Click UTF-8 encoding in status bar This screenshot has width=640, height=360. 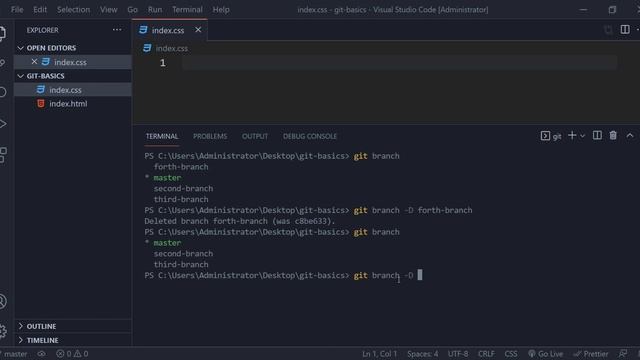(x=458, y=354)
